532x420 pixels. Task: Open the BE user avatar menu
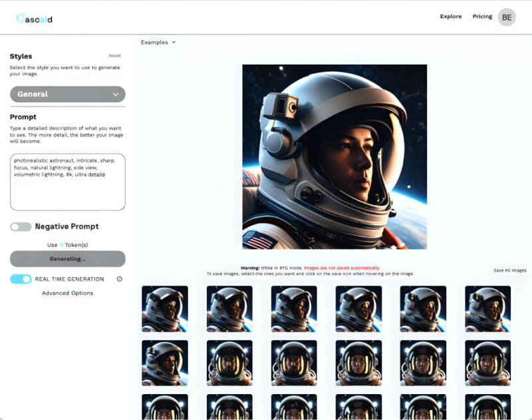point(507,17)
